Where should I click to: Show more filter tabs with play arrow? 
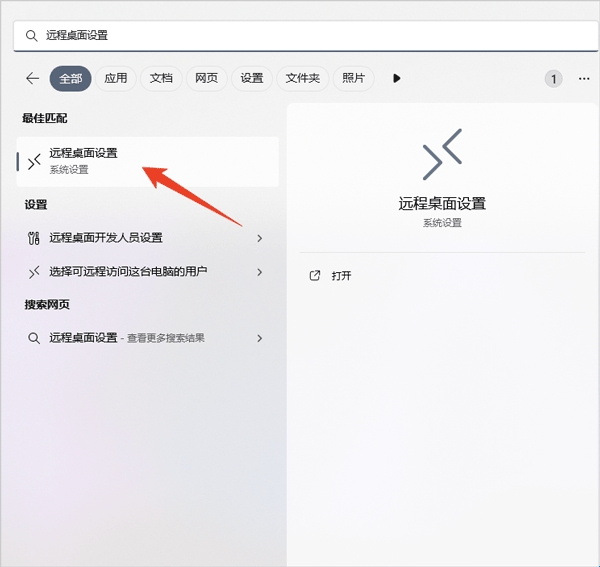397,78
